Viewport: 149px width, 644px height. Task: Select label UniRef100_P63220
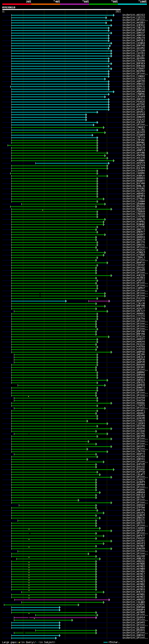134,344
